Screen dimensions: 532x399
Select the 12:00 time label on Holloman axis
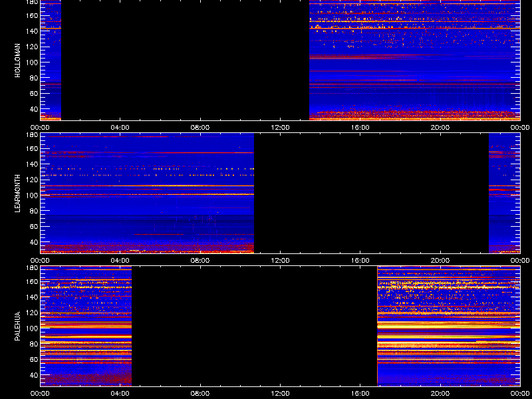pyautogui.click(x=280, y=128)
